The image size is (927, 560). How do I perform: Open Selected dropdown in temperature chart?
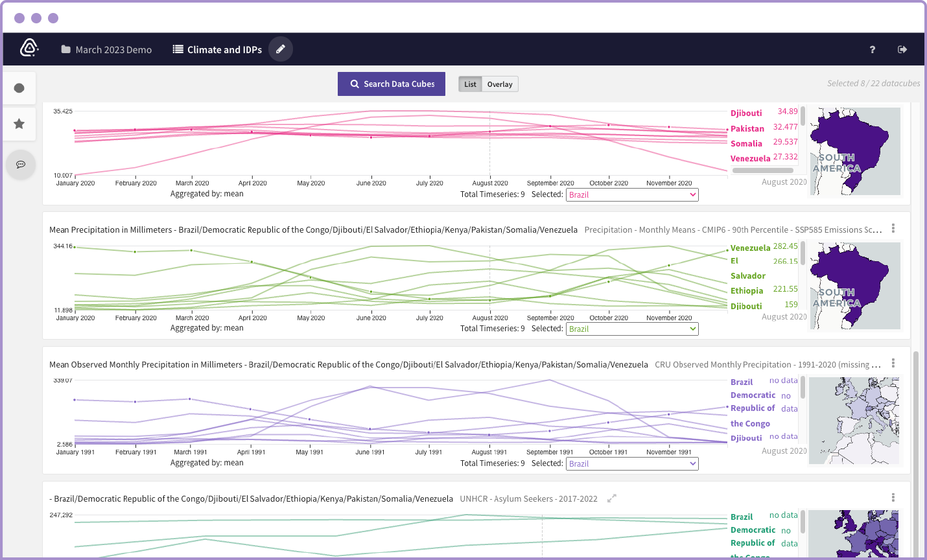(632, 194)
